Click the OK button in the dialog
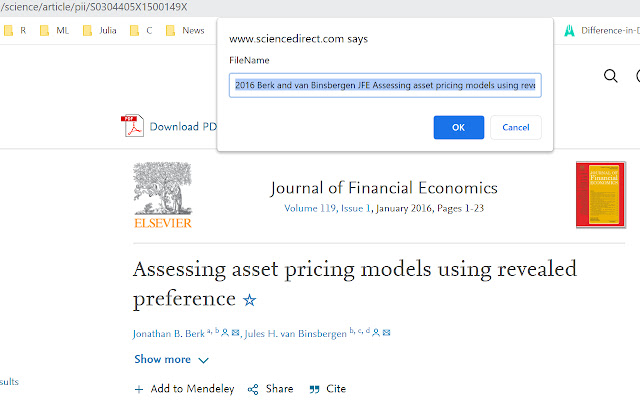This screenshot has height=400, width=640. (458, 127)
